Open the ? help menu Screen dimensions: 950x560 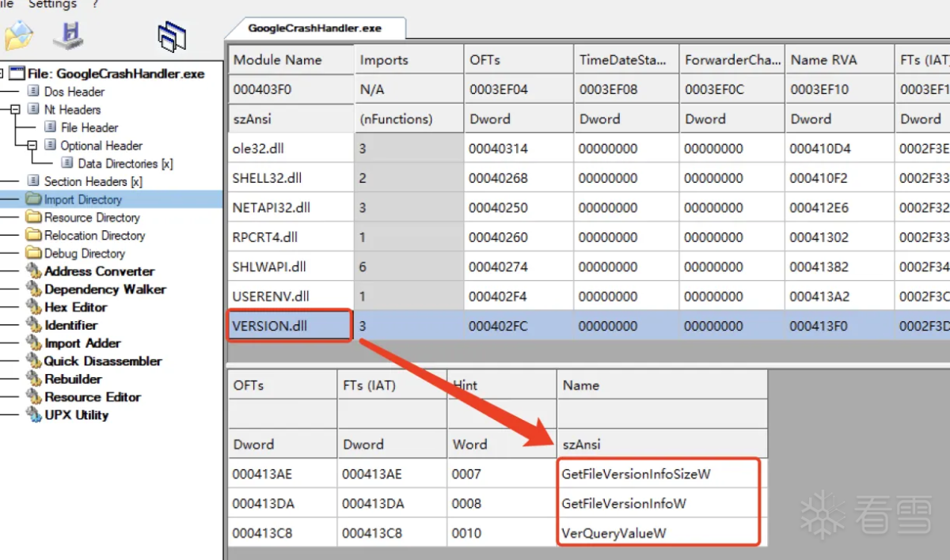95,4
